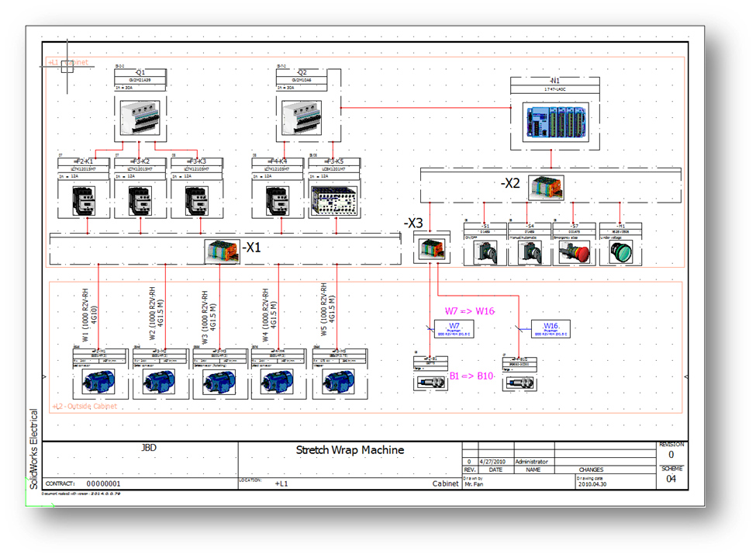Click the -X2 terminal strip image
Image resolution: width=756 pixels, height=558 pixels.
547,188
